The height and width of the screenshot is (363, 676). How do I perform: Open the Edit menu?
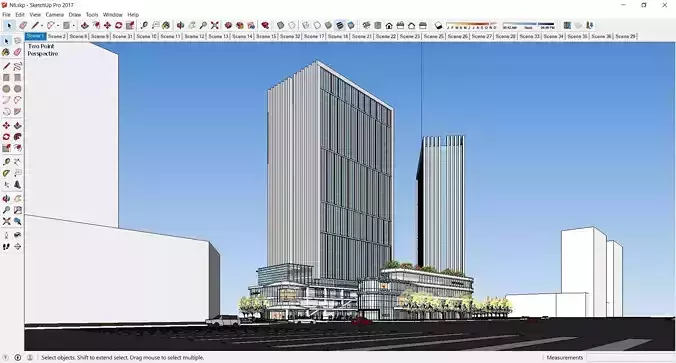coord(20,15)
